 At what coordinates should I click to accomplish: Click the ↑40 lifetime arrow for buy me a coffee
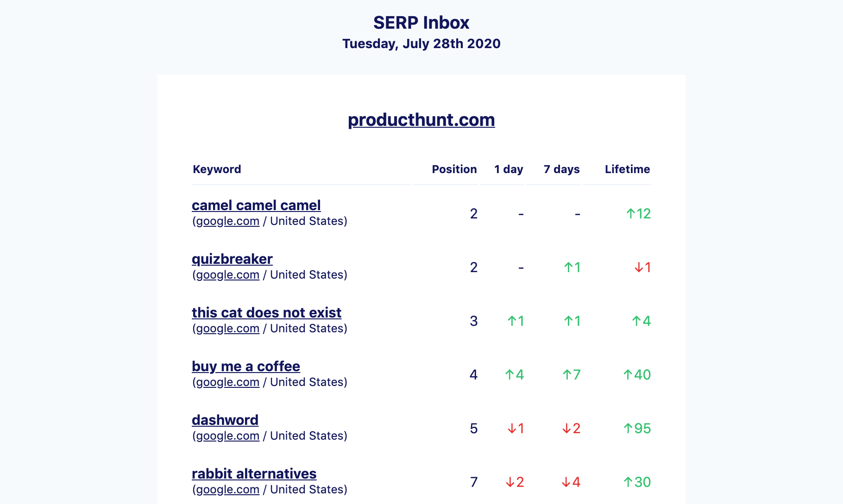(x=637, y=374)
